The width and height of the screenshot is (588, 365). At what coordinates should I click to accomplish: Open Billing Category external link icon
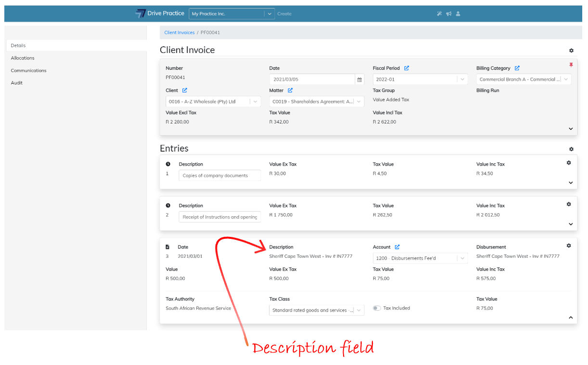pos(517,68)
